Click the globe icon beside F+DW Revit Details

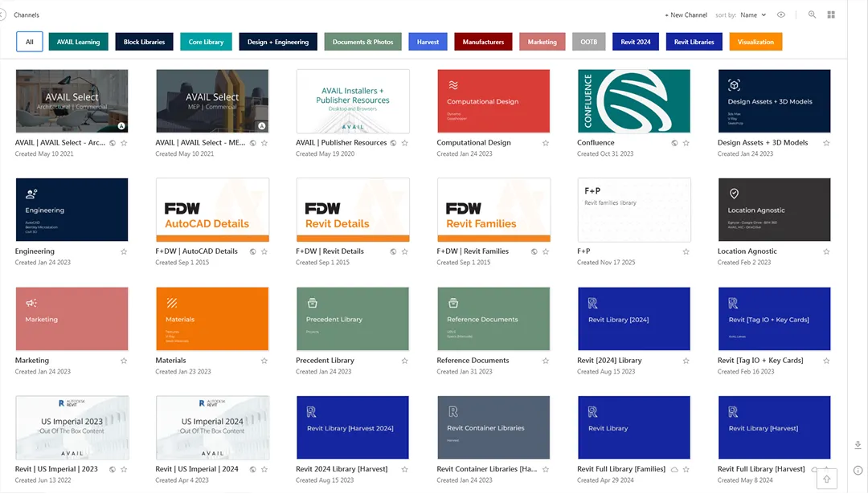(393, 251)
